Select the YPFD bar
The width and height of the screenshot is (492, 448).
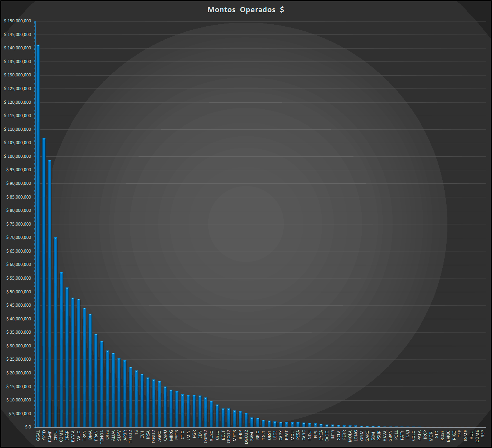(x=44, y=282)
